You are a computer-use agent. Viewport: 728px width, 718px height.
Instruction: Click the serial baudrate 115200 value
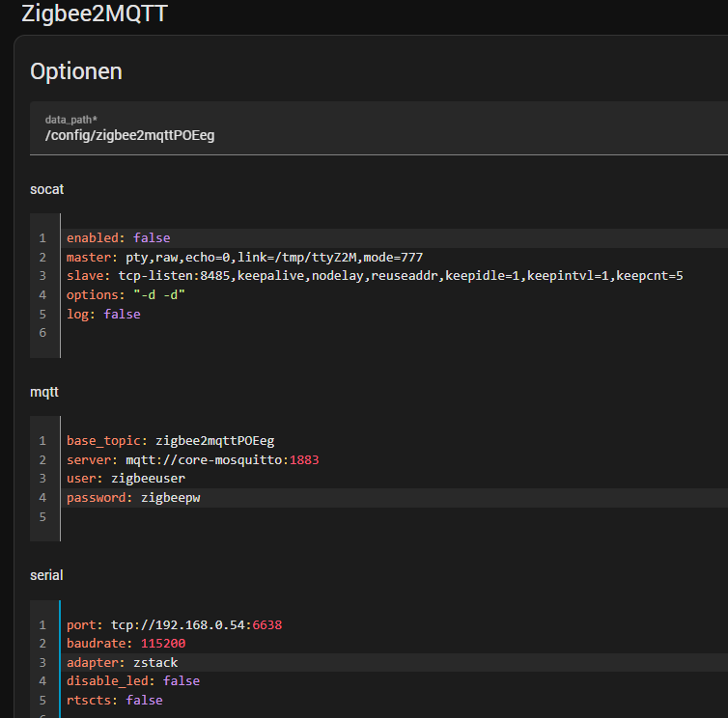(163, 644)
